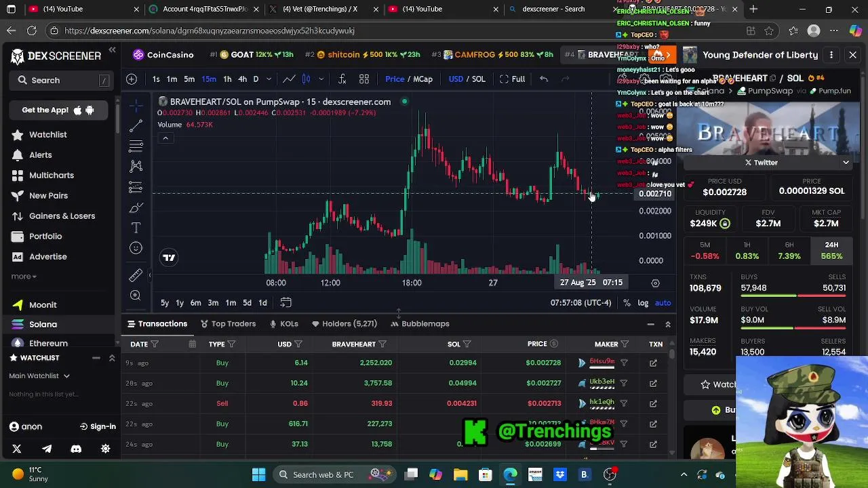868x488 pixels.
Task: Open Microsoft Edge from taskbar
Action: pos(510,474)
